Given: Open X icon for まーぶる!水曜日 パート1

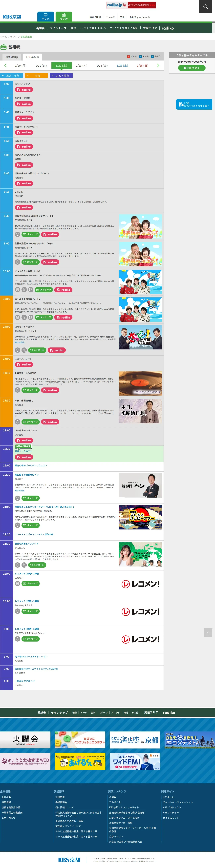Looking at the screenshot, I should coord(24,290).
